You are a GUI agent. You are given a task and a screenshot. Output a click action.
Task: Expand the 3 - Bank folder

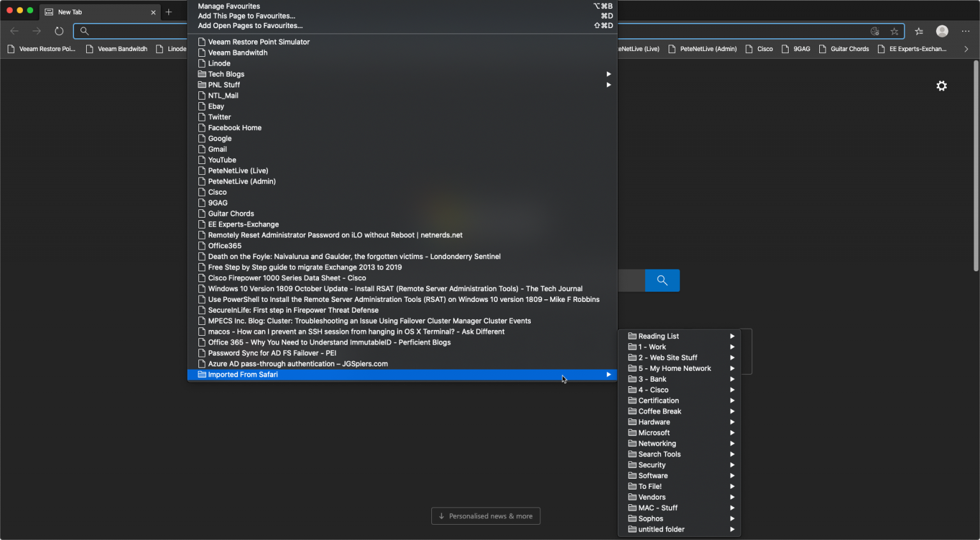(x=679, y=379)
